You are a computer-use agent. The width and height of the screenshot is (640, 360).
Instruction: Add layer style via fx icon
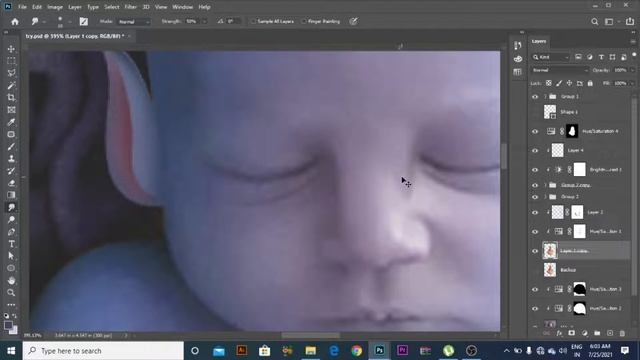coord(559,333)
